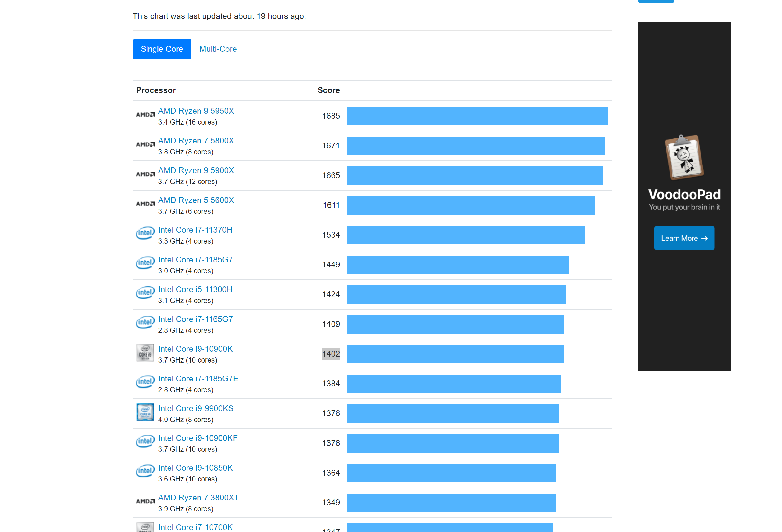The width and height of the screenshot is (782, 532).
Task: Open AMD Ryzen 9 5900X link
Action: coord(196,171)
